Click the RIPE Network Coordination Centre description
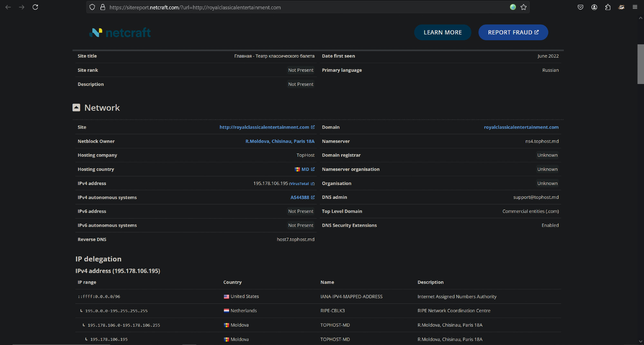The width and height of the screenshot is (644, 345). [454, 311]
